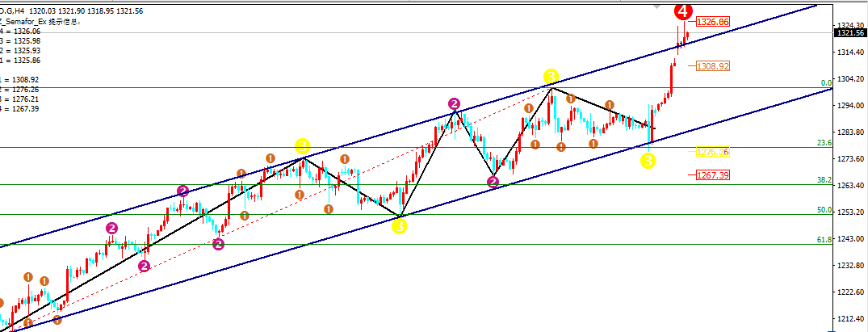
Task: Click the Fibonacci 50.0 level label
Action: (x=824, y=210)
